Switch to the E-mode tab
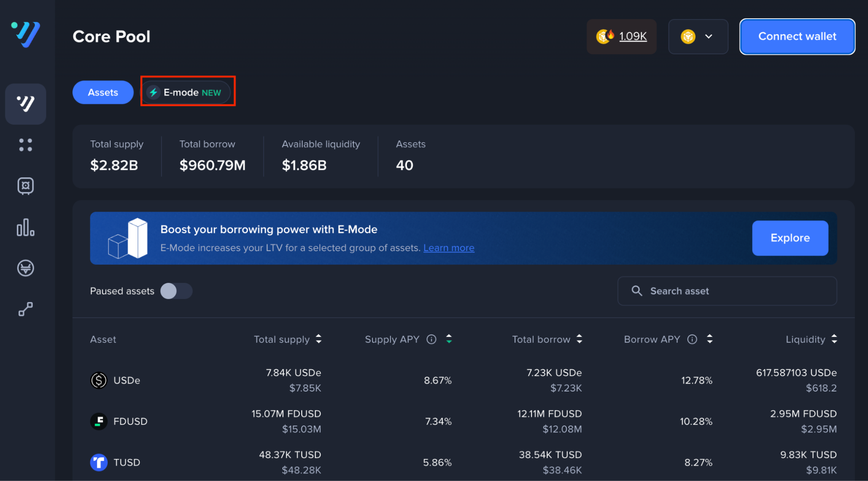The height and width of the screenshot is (481, 868). click(188, 93)
